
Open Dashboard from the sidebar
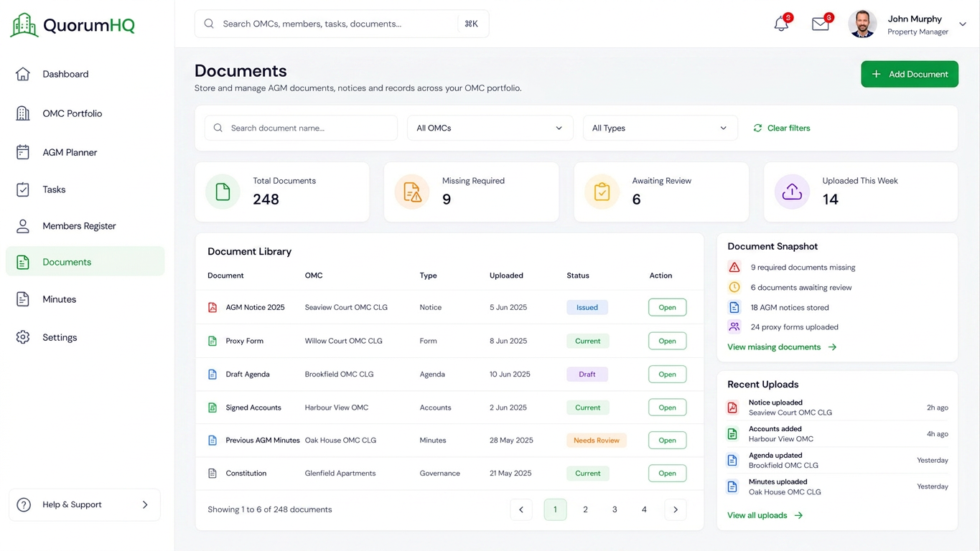85,74
